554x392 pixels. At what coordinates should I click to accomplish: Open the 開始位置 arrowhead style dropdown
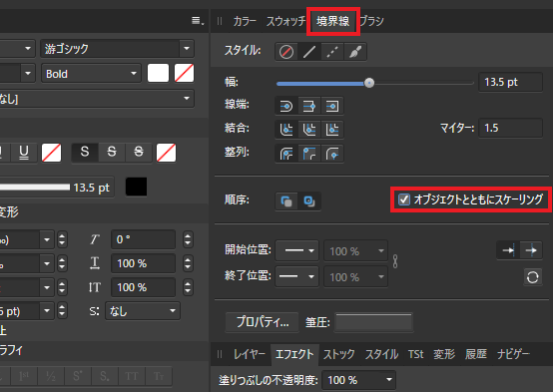[x=296, y=250]
